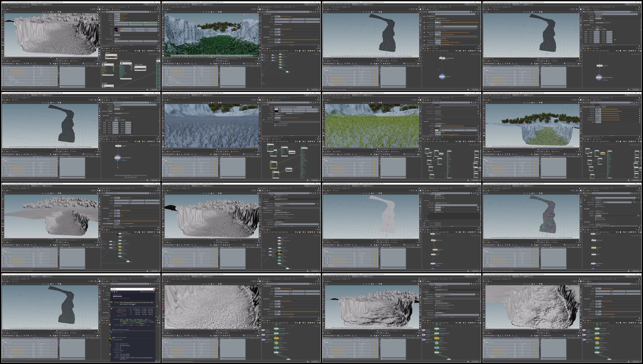
Task: Click stage path icon above noise1 frame viewport
Action: (x=7, y=9)
